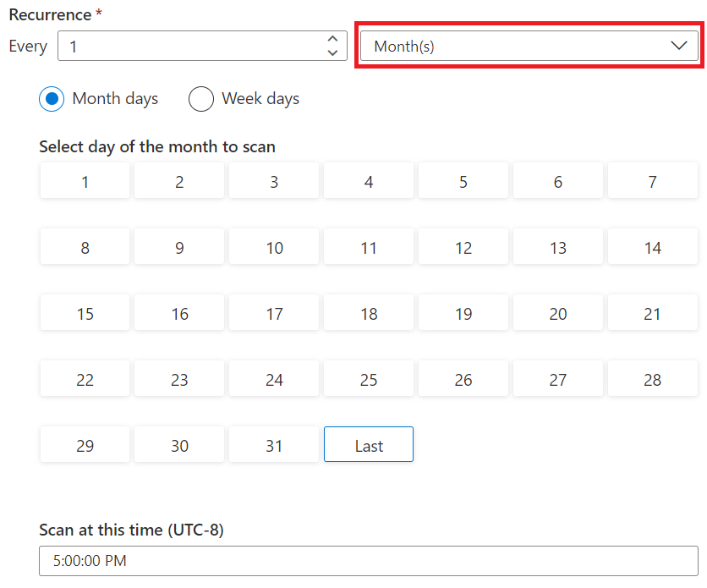This screenshot has width=707, height=588.
Task: Increase recurrence interval with up arrow
Action: tap(332, 39)
